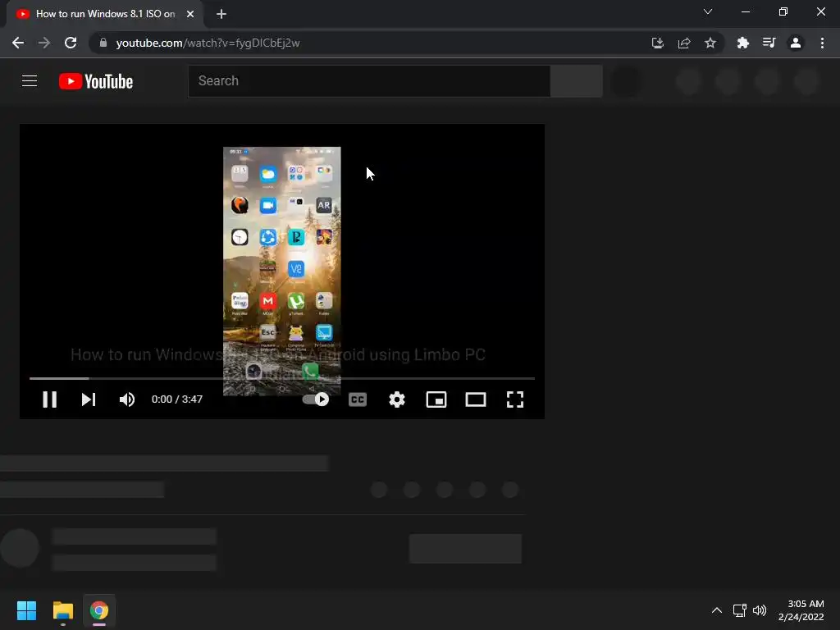Image resolution: width=840 pixels, height=630 pixels.
Task: Turn on closed captions
Action: click(358, 399)
